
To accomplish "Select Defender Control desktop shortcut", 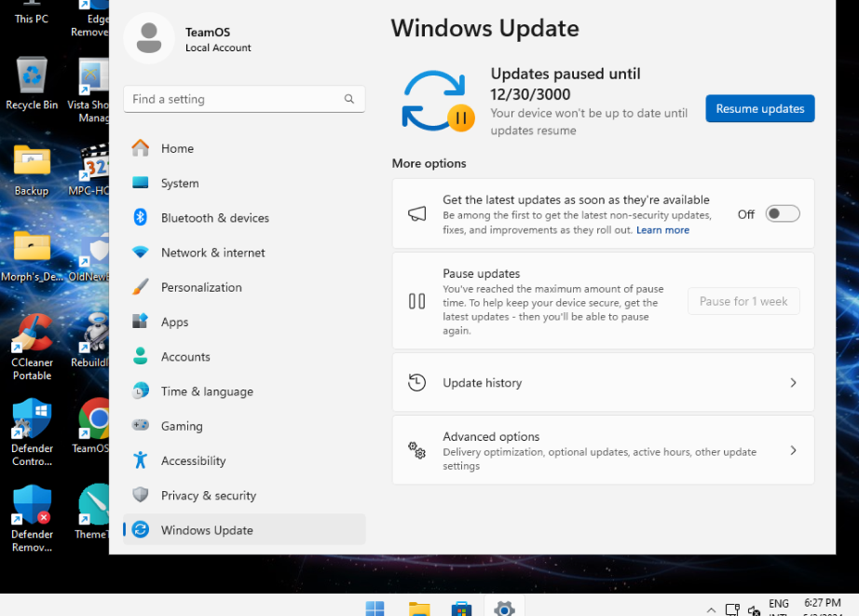I will pyautogui.click(x=32, y=433).
